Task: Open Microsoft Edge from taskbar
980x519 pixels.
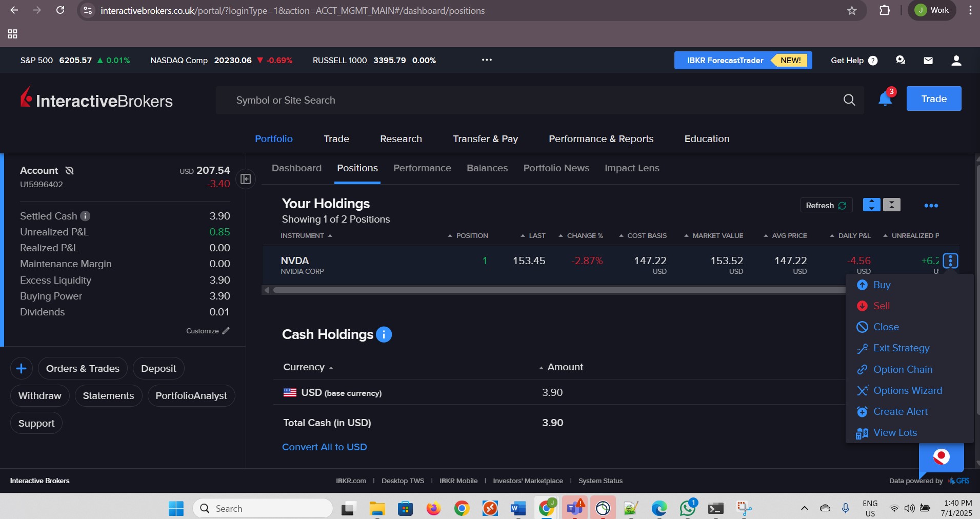Action: click(659, 508)
